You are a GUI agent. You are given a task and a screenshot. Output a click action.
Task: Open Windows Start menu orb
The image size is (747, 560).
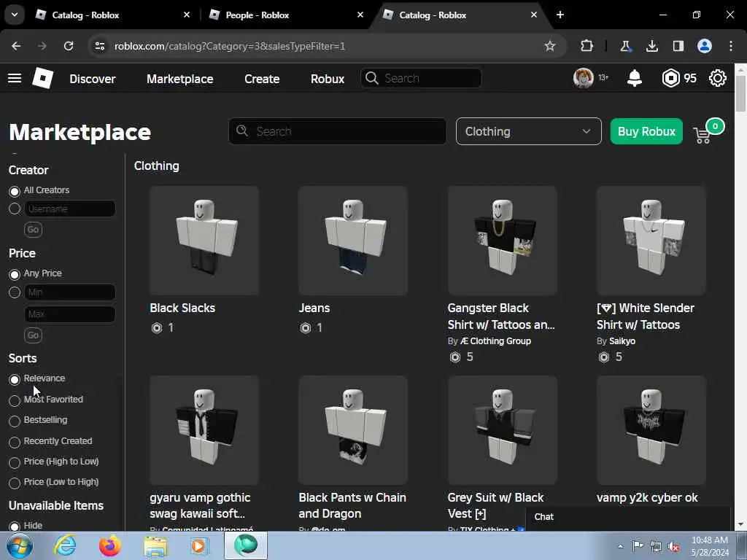click(20, 545)
